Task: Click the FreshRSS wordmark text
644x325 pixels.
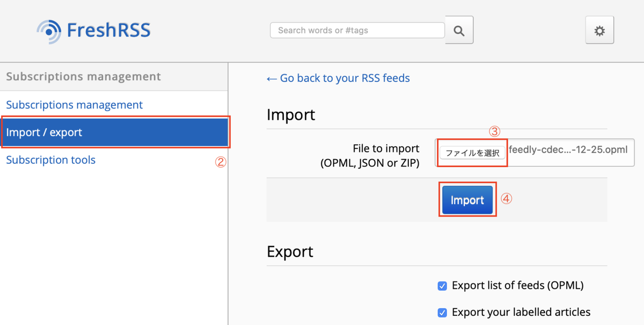Action: (108, 30)
